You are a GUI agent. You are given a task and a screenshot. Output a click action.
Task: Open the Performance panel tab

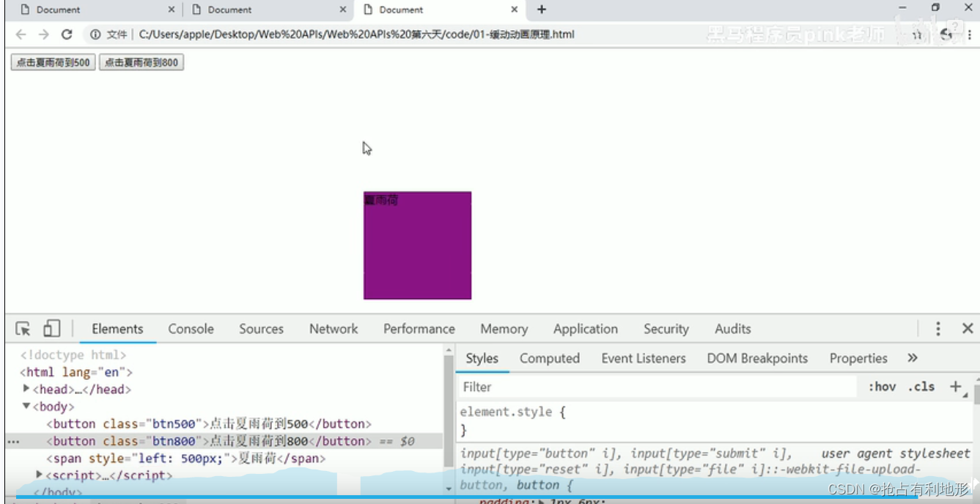coord(419,329)
